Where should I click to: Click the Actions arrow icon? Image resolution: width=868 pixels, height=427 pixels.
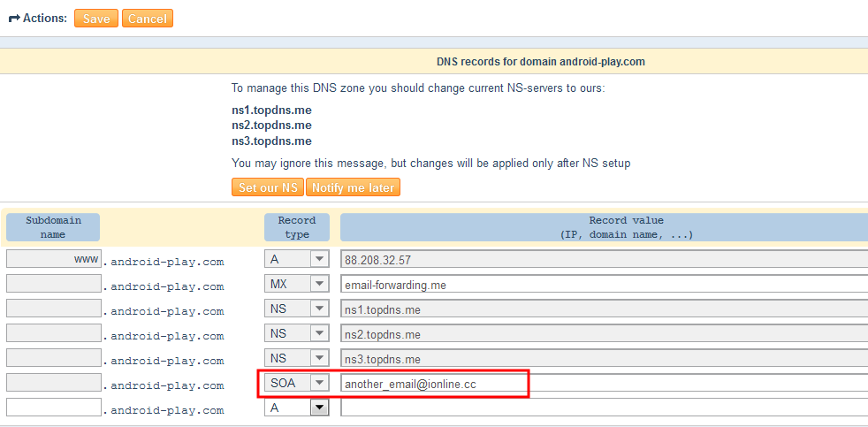[13, 19]
